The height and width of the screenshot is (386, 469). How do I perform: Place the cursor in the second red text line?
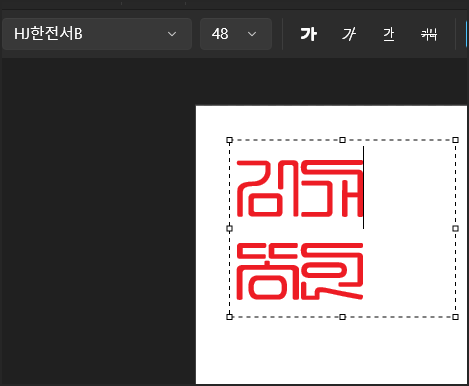[x=300, y=271]
